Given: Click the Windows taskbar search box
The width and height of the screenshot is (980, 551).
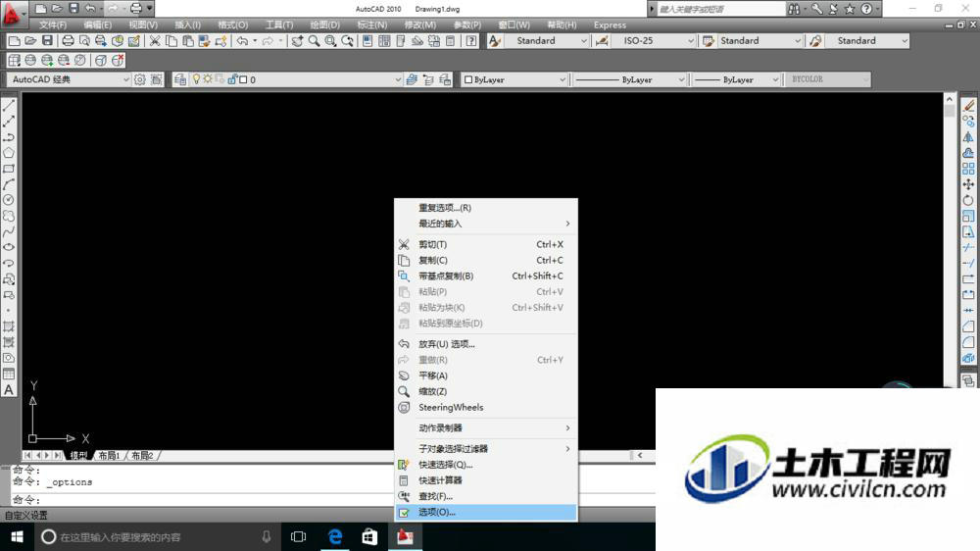Looking at the screenshot, I should 157,536.
